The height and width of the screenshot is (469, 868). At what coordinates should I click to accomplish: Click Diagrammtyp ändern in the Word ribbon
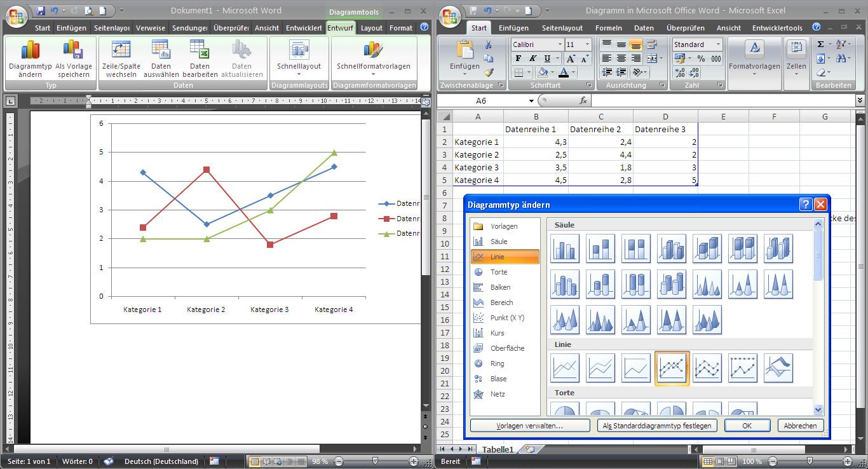[31, 58]
